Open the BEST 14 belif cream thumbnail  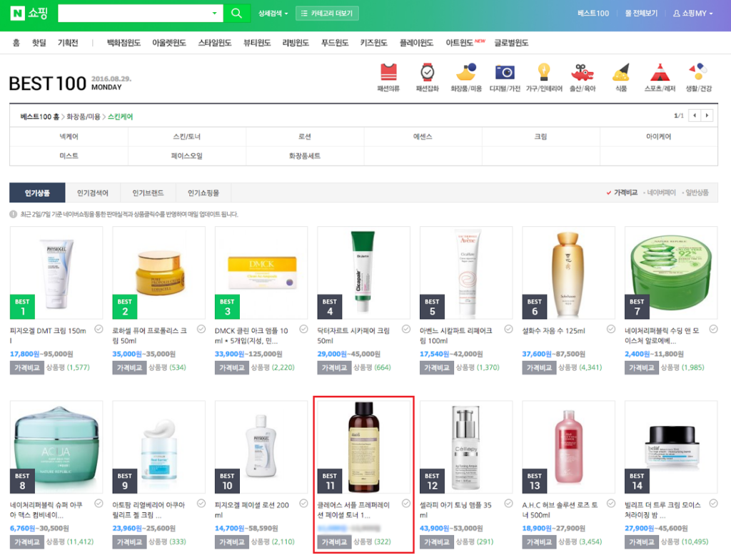(x=671, y=447)
